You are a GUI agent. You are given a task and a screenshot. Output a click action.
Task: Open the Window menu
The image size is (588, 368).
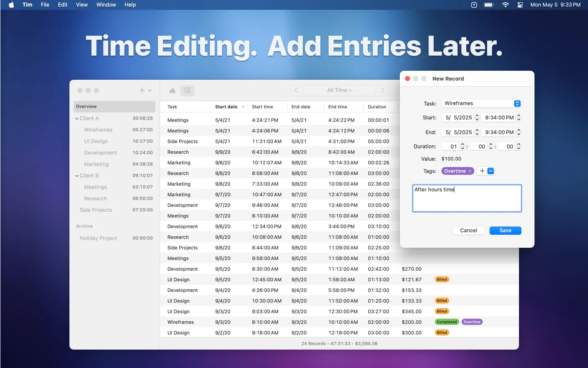[106, 5]
